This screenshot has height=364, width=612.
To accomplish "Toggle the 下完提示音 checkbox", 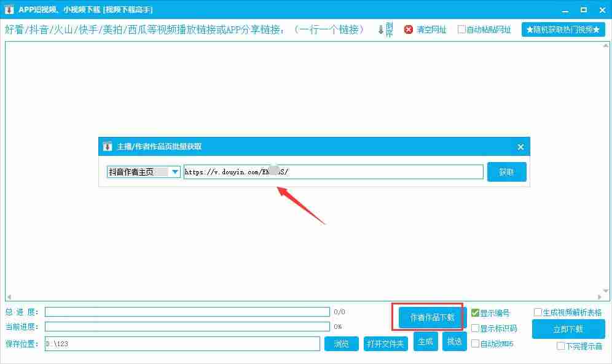I will [x=560, y=346].
